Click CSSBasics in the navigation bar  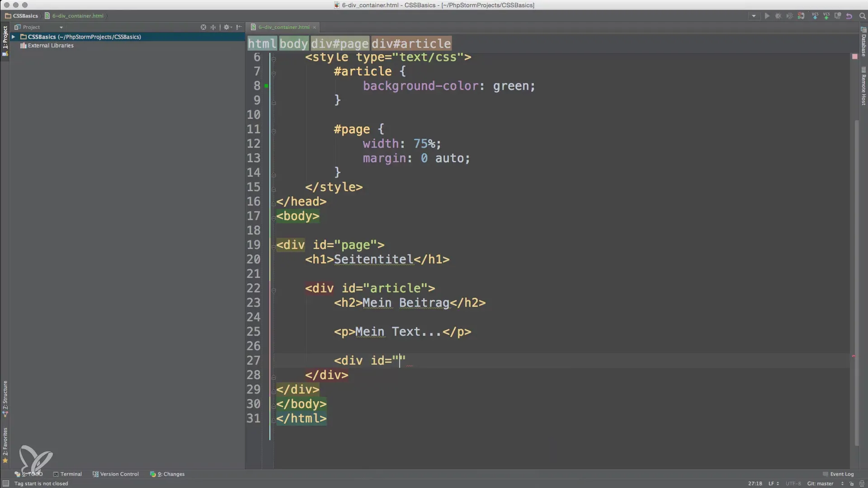(22, 16)
